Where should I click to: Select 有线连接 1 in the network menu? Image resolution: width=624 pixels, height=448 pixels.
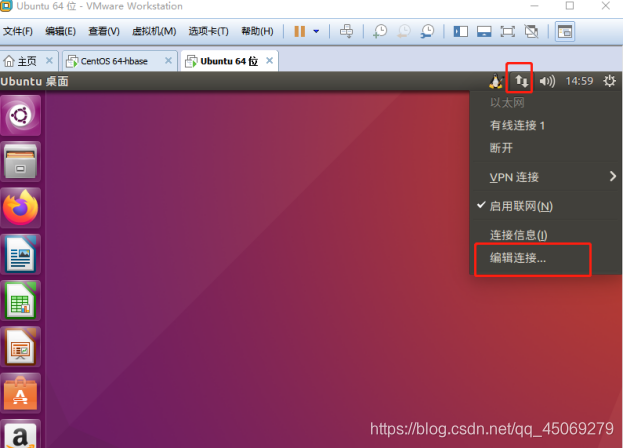tap(546, 125)
